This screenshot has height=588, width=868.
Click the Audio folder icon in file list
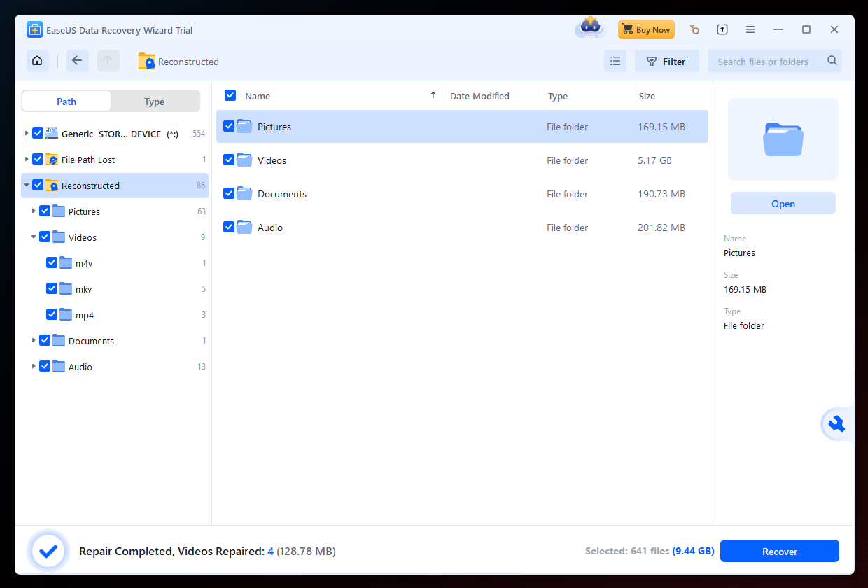pos(244,227)
